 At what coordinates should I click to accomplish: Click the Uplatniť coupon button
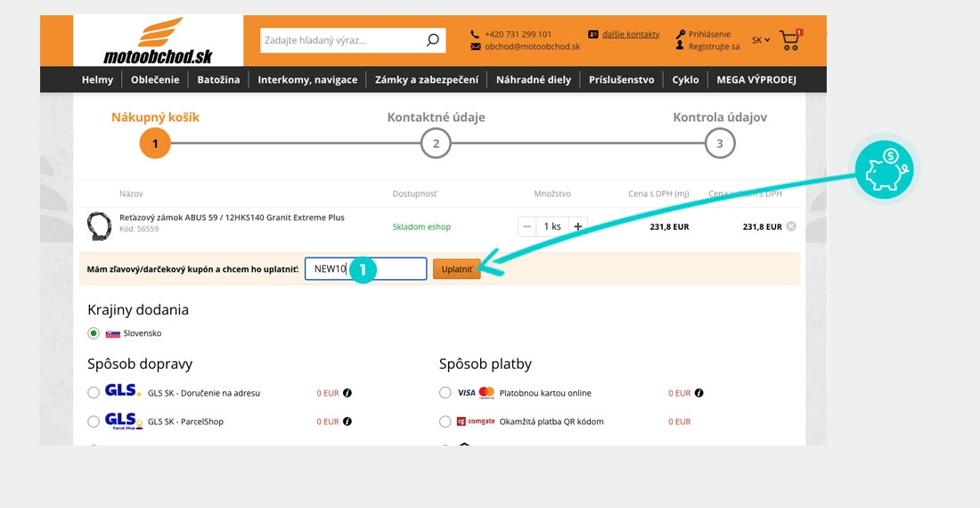457,268
